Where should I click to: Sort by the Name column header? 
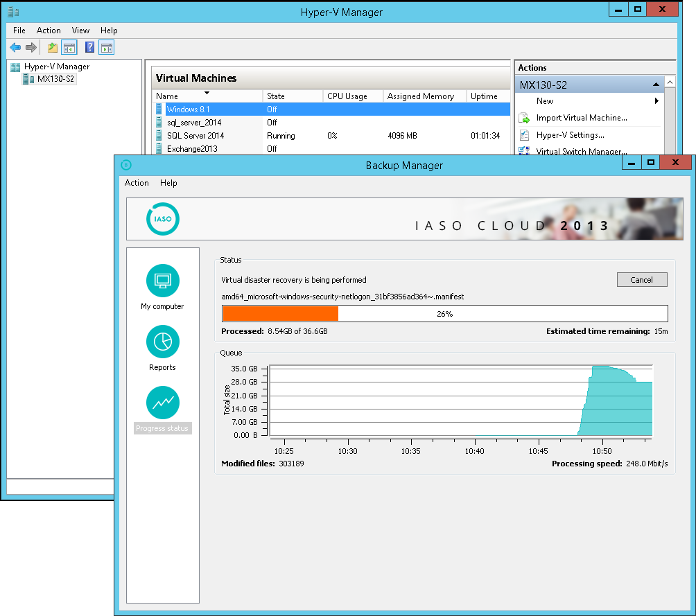click(207, 96)
